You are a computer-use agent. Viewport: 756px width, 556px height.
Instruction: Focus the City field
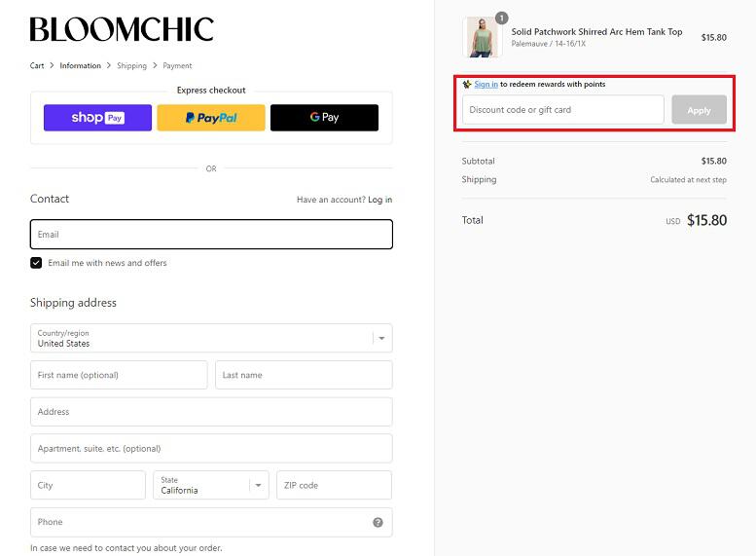click(88, 485)
